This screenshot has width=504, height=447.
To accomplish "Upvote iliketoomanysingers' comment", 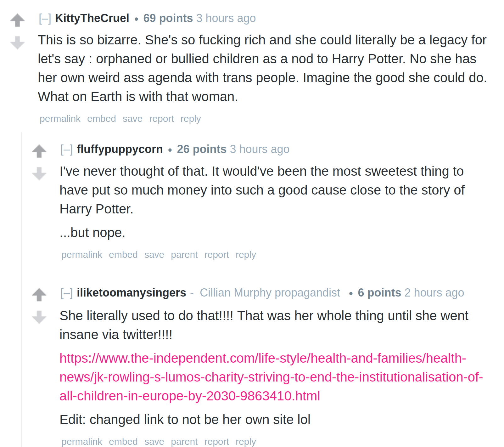I will pyautogui.click(x=39, y=295).
